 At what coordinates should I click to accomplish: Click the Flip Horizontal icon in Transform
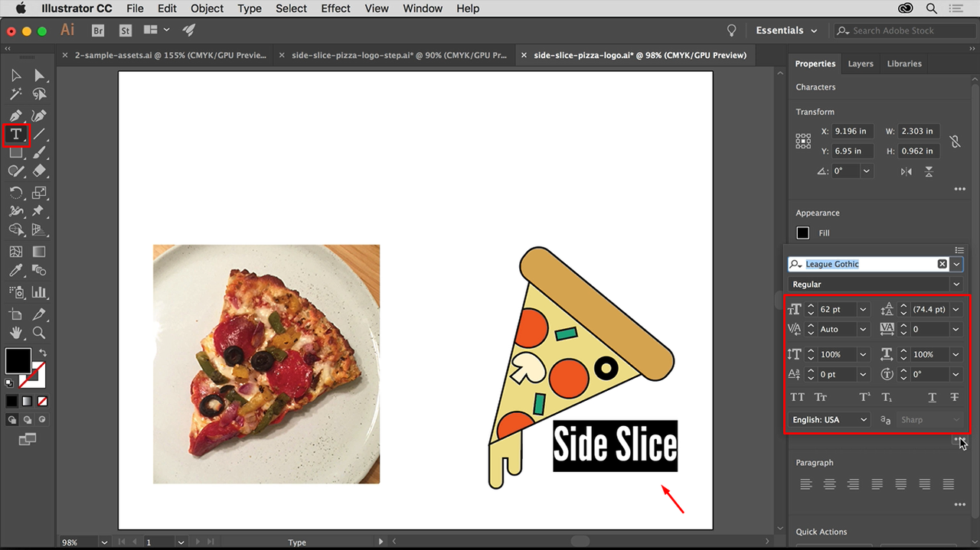click(x=906, y=171)
